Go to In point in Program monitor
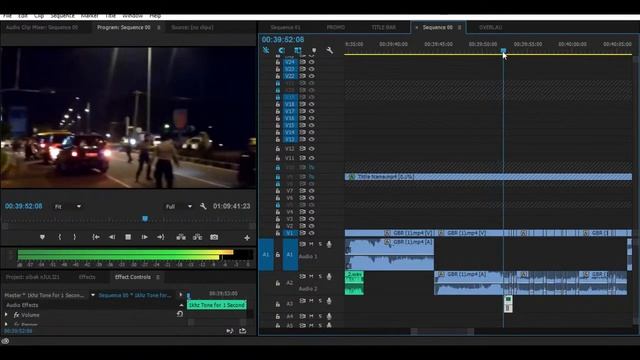 pos(96,237)
